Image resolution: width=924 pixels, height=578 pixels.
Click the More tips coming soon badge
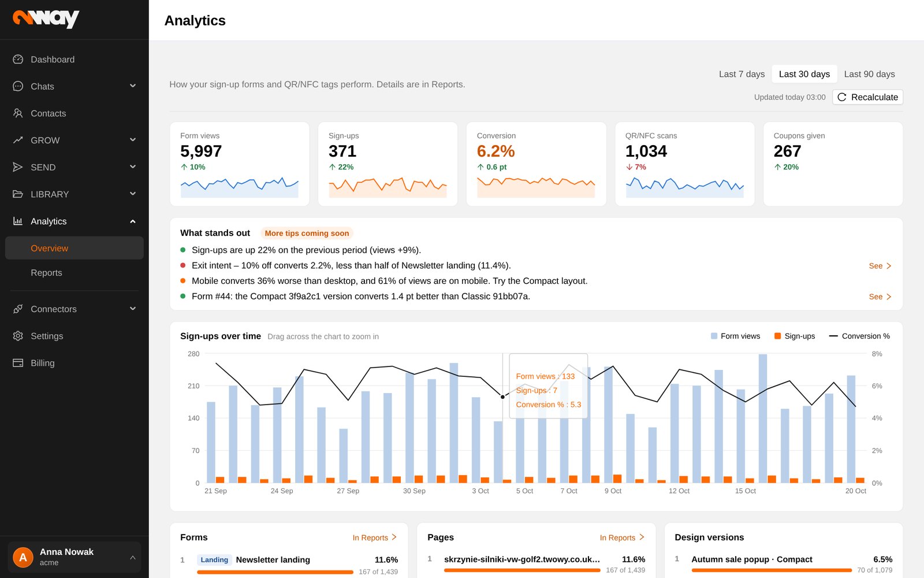307,234
